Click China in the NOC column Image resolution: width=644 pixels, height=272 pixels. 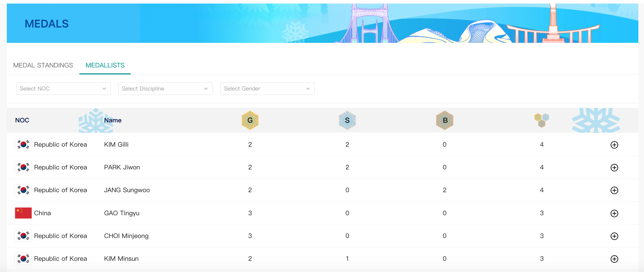42,213
